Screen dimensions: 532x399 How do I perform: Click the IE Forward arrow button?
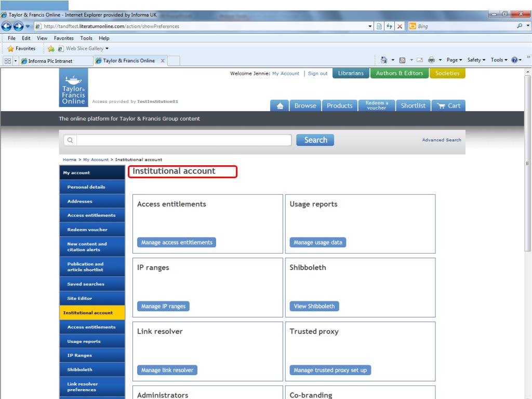pos(18,26)
